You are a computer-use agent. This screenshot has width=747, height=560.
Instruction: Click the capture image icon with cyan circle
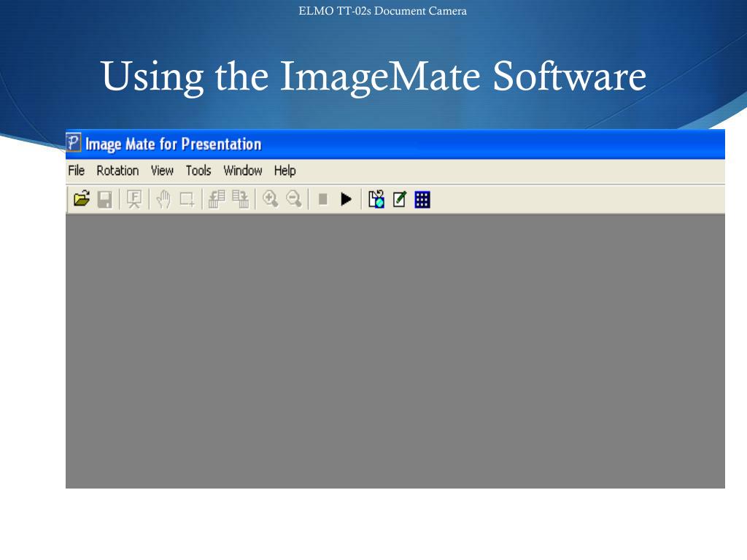[376, 199]
